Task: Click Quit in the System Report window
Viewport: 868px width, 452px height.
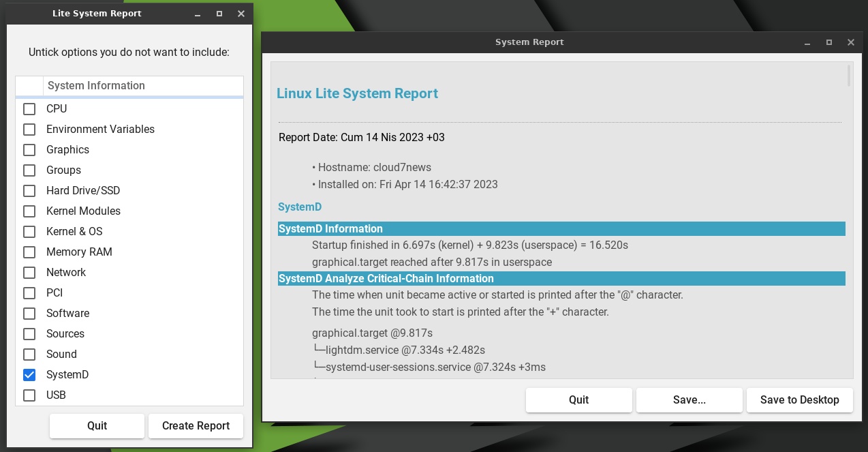Action: (x=578, y=400)
